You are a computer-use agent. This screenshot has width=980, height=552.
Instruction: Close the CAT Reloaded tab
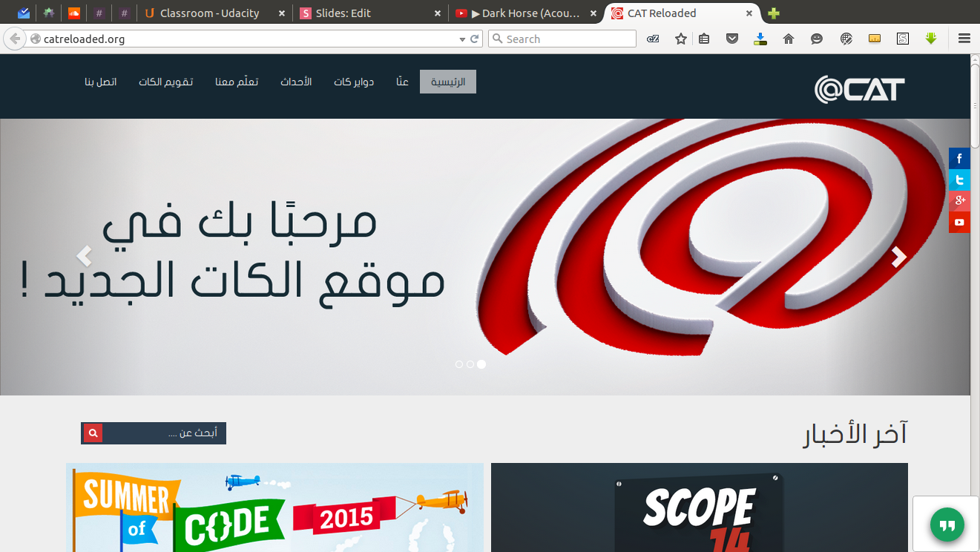(x=749, y=13)
